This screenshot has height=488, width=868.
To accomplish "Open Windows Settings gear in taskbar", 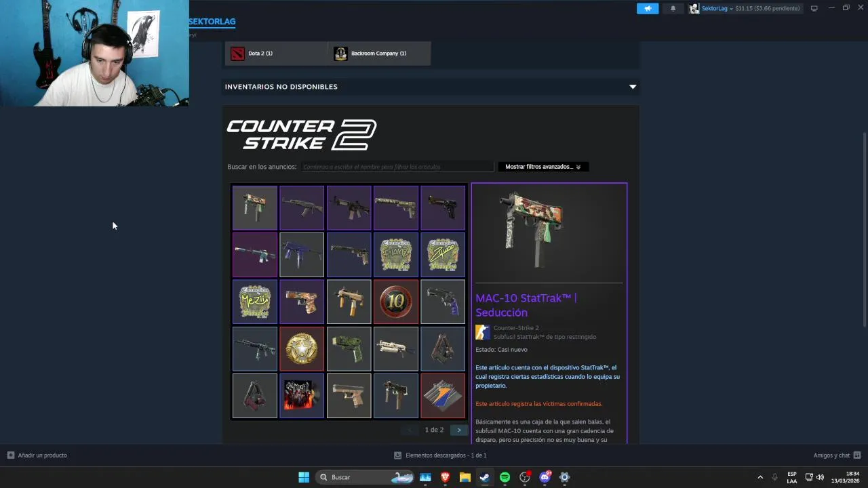I will pyautogui.click(x=564, y=477).
